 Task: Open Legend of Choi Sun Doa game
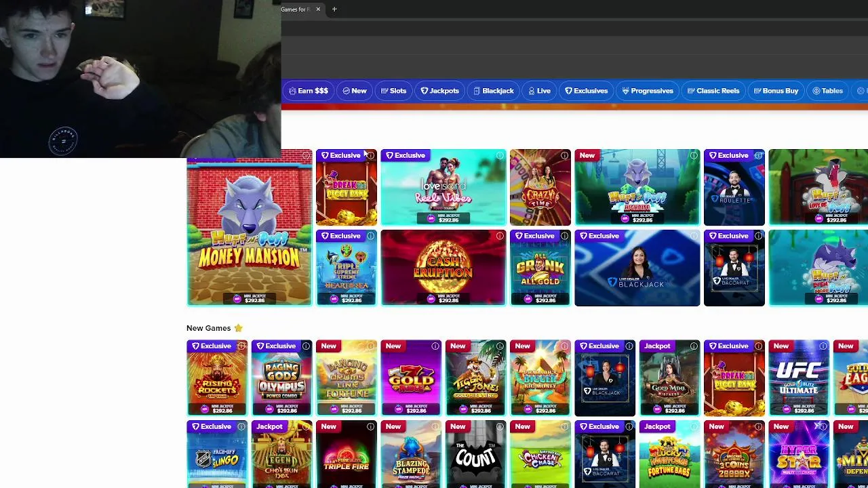point(282,454)
